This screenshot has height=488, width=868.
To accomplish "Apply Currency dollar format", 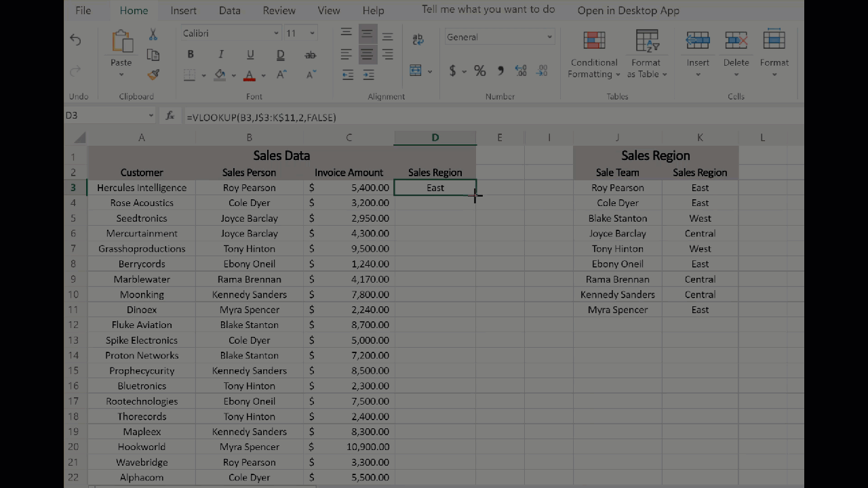I will [452, 70].
